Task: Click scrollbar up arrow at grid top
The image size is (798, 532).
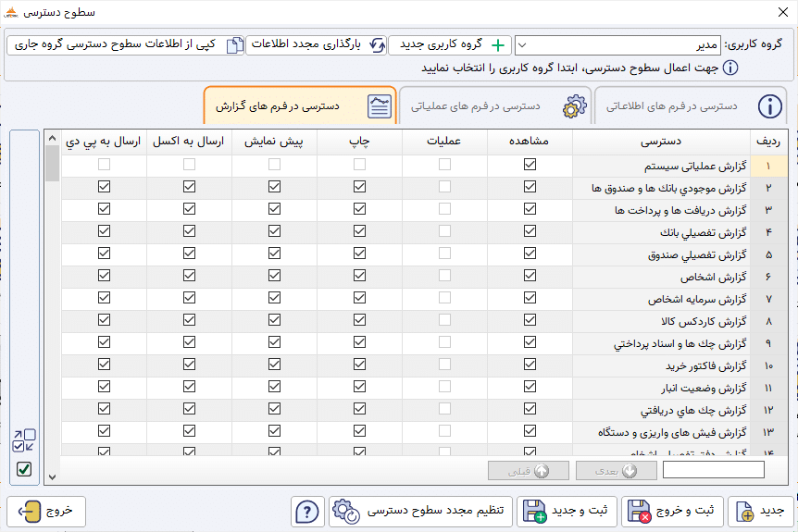Action: pyautogui.click(x=53, y=139)
